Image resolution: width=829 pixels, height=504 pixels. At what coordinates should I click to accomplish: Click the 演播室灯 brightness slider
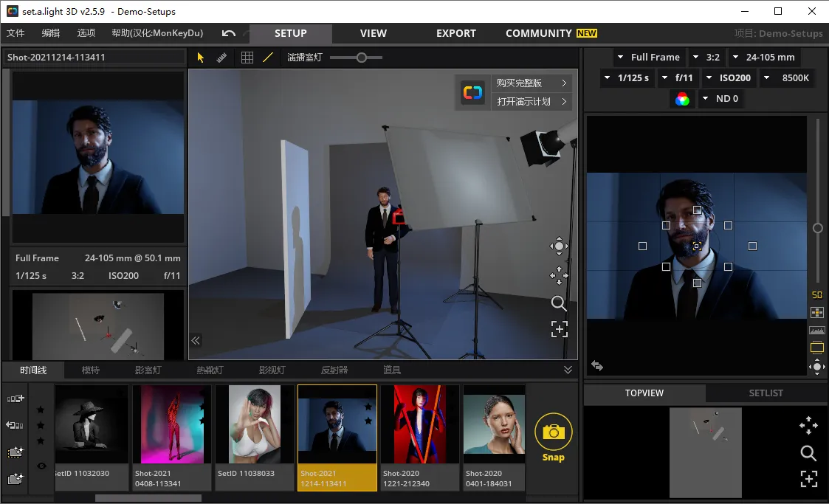pos(361,58)
